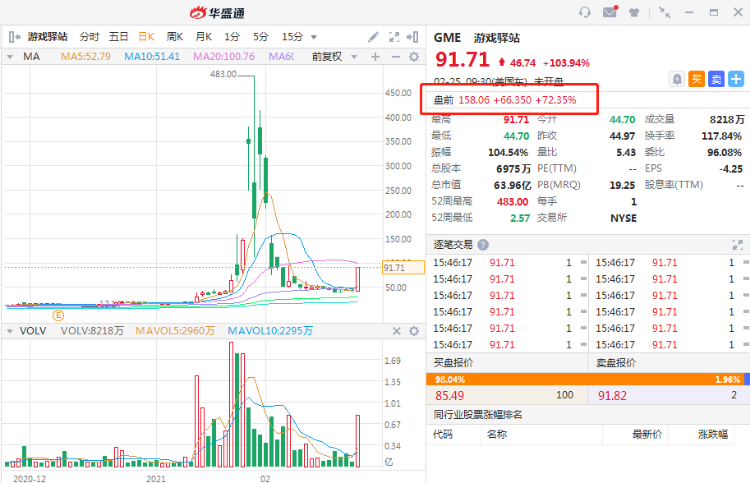
Task: Click the MA5:52.79 legend label
Action: [x=86, y=57]
